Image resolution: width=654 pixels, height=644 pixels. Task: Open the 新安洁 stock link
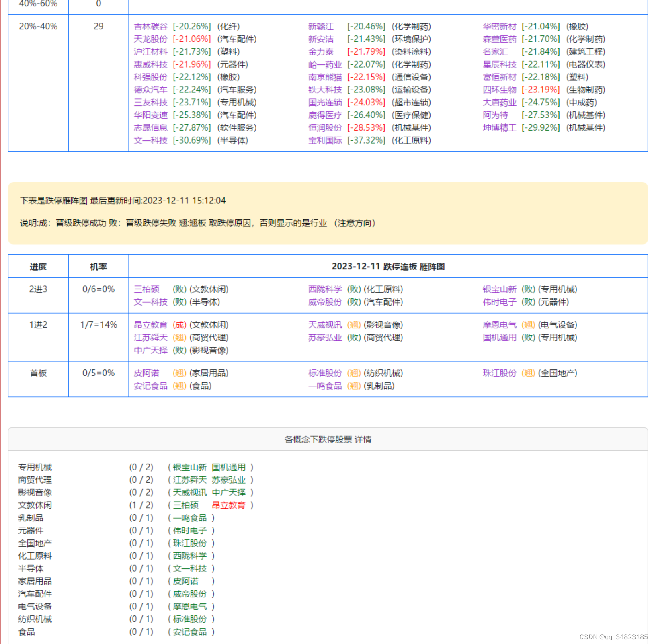click(321, 39)
